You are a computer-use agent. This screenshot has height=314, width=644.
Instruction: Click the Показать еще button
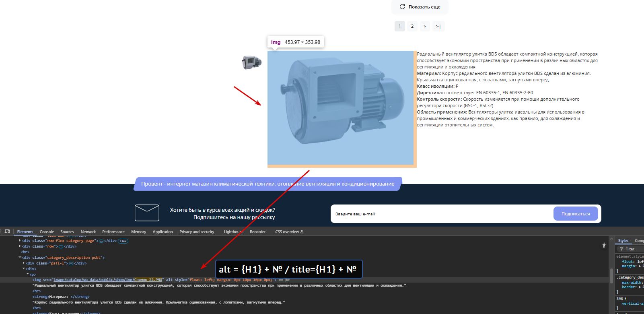point(420,7)
